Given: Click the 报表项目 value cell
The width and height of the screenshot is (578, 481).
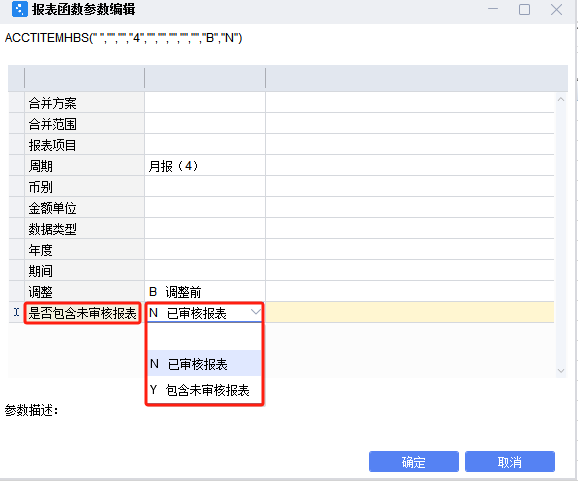Looking at the screenshot, I should tap(205, 145).
